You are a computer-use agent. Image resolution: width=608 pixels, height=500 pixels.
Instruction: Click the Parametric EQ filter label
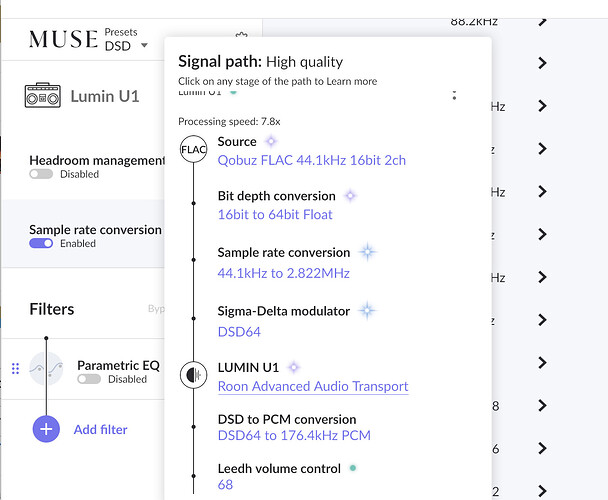(118, 365)
